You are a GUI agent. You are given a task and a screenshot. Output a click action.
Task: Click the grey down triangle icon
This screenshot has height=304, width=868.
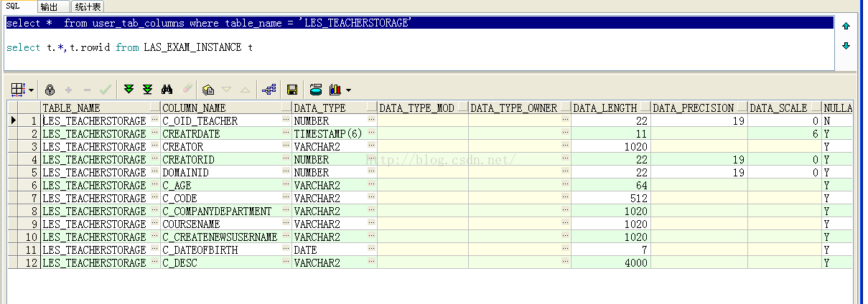click(x=227, y=90)
